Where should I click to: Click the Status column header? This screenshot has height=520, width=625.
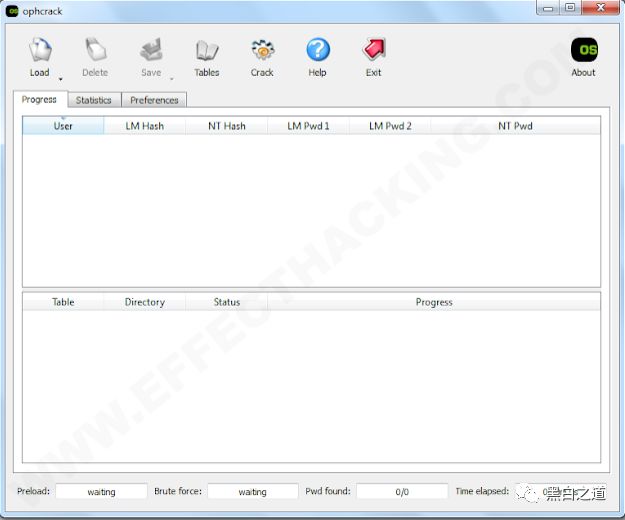pyautogui.click(x=227, y=302)
